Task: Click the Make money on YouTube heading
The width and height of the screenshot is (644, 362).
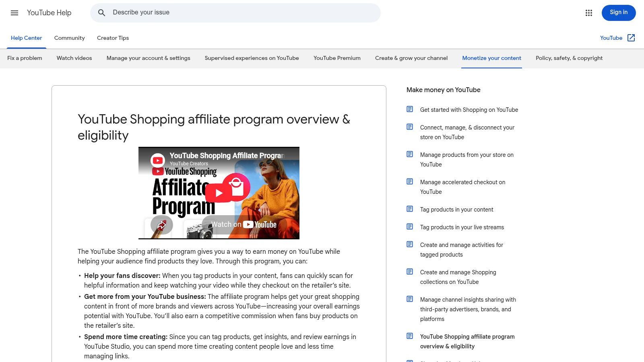Action: click(443, 90)
